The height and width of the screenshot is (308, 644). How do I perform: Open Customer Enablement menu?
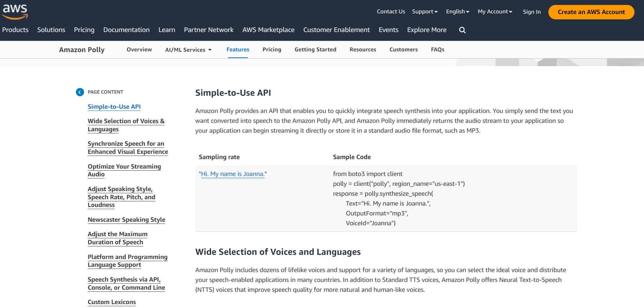tap(336, 30)
